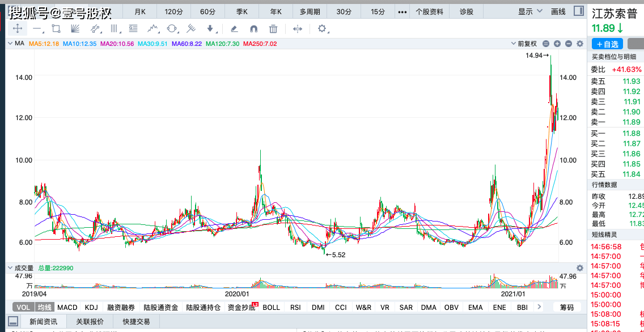
Task: Open the 个股资料 stock info page
Action: [x=429, y=11]
